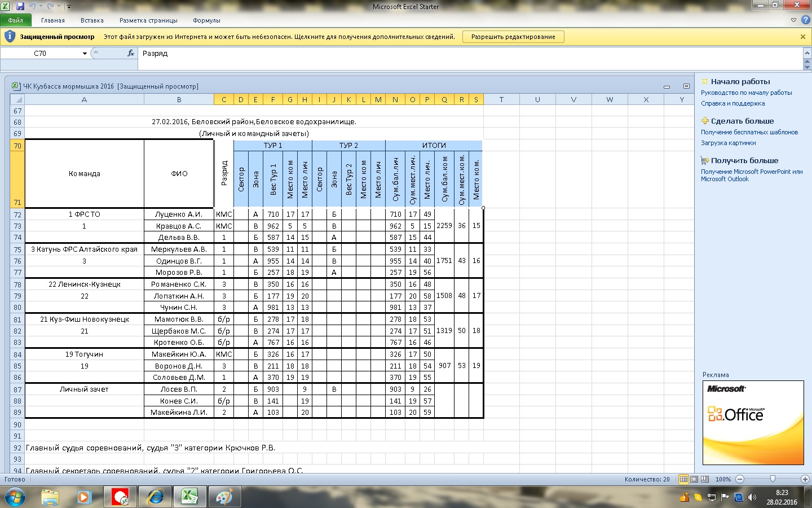Open the Файл tab
812x508 pixels.
coord(16,20)
